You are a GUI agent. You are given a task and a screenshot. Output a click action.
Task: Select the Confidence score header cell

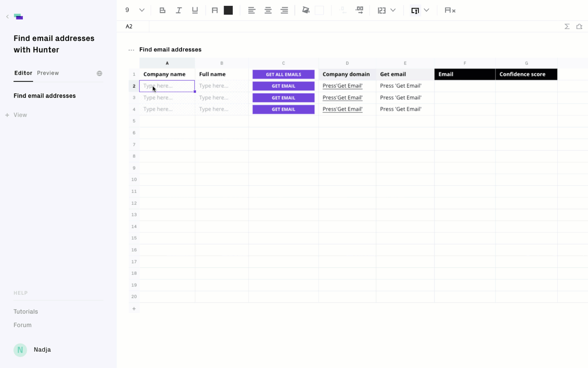coord(526,75)
